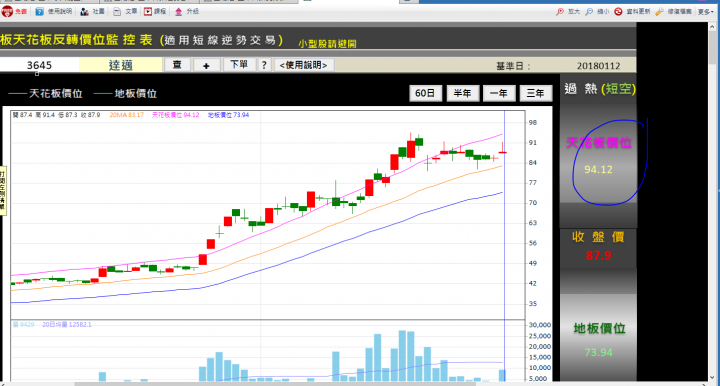Click the 地板價位 legend label above chart
Screen dimensions: 720x386
pyautogui.click(x=135, y=94)
